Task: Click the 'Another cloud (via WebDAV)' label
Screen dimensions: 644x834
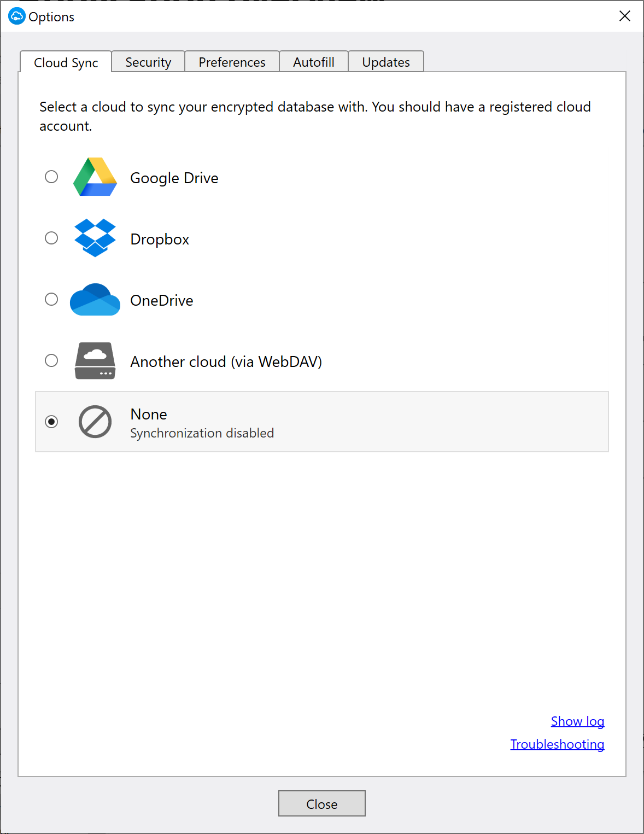Action: point(226,361)
